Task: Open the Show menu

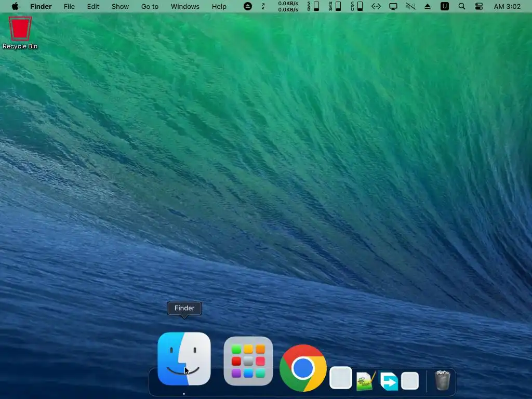Action: (x=120, y=6)
